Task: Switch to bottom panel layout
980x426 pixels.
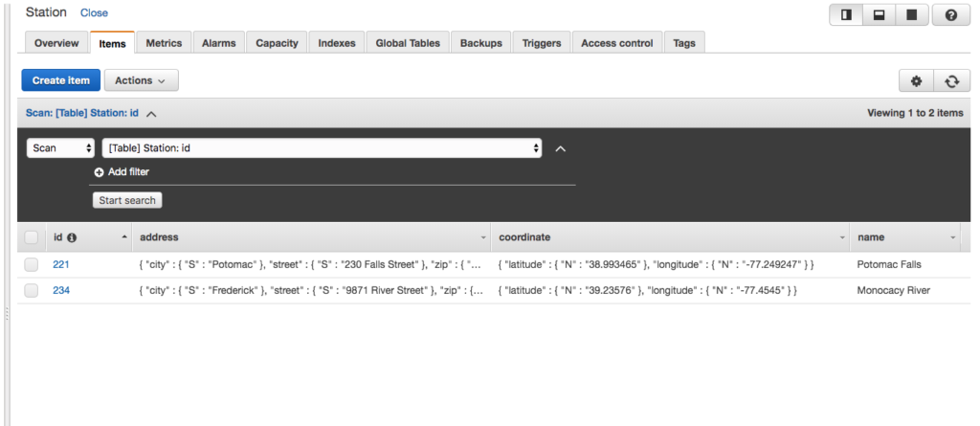Action: (x=879, y=15)
